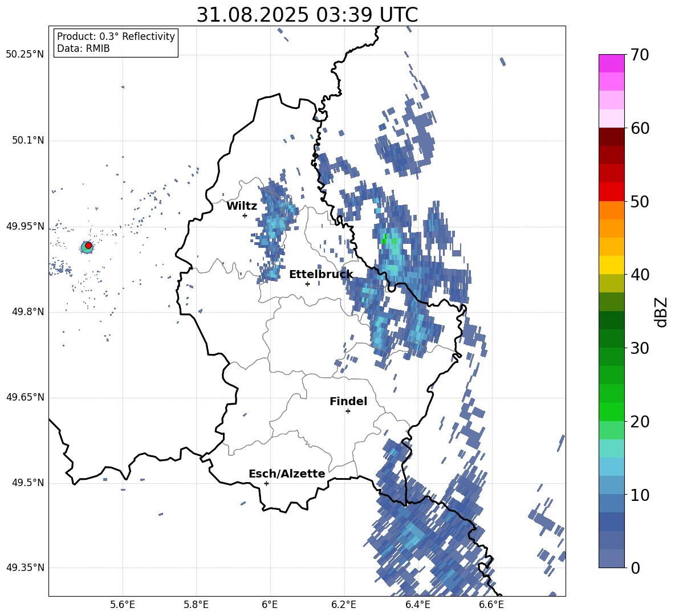Image resolution: width=675 pixels, height=616 pixels.
Task: Click the title '31.08.2025 03:39 UTC'
Action: click(307, 15)
